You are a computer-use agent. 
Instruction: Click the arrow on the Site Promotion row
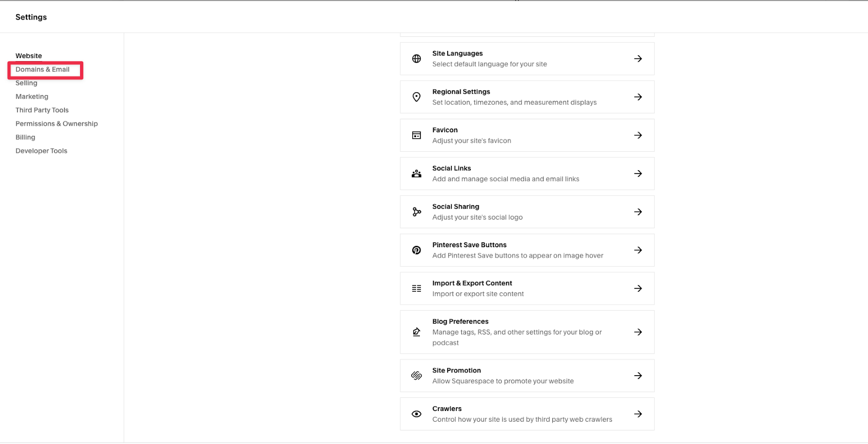tap(638, 376)
